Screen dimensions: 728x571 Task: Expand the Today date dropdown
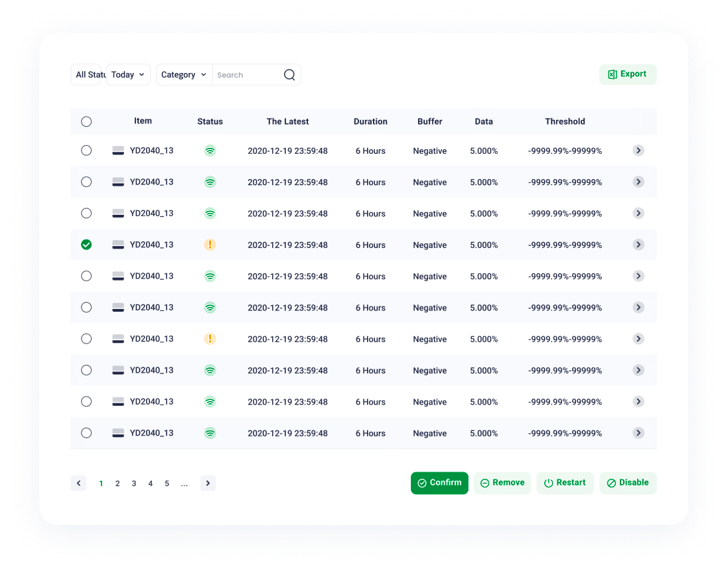click(x=128, y=75)
